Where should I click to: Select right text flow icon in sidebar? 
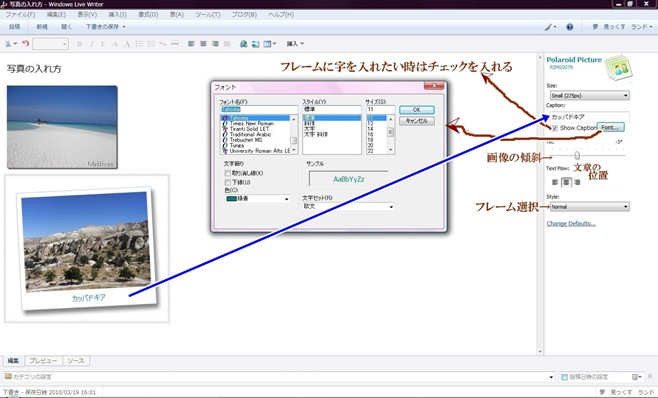[577, 182]
